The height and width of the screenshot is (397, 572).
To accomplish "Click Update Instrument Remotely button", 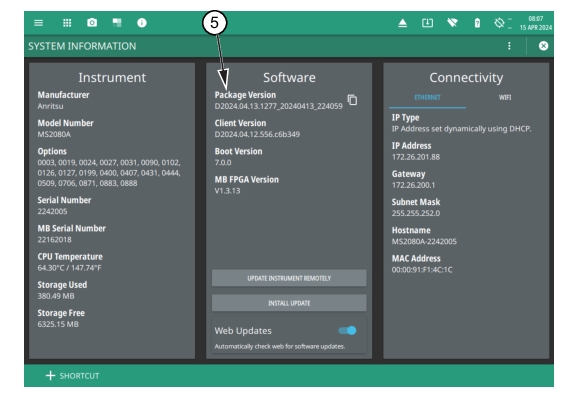I will 289,278.
